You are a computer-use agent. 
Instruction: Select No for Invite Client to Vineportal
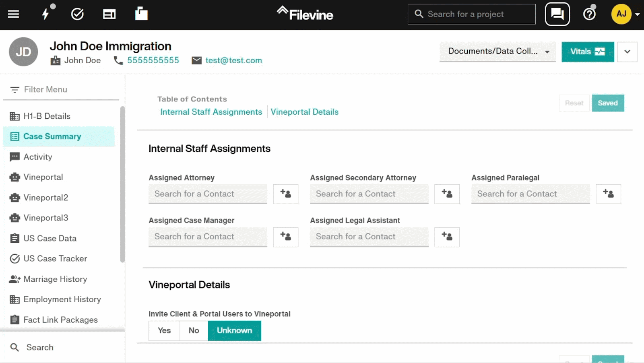[194, 330]
